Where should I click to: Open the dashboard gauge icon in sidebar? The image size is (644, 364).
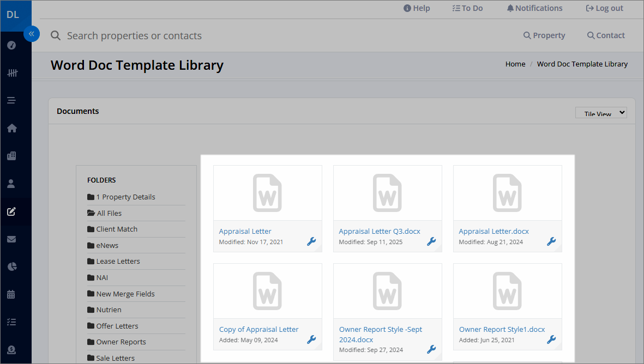(x=11, y=45)
